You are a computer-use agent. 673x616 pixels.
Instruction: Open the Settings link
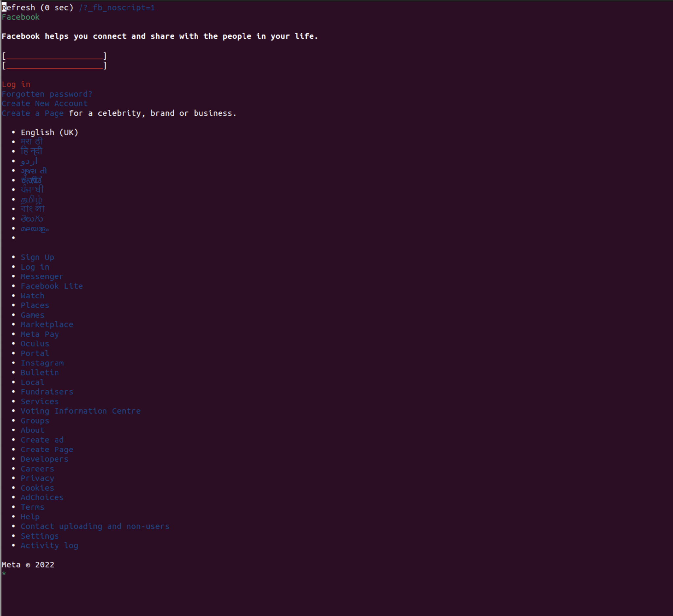[x=40, y=536]
